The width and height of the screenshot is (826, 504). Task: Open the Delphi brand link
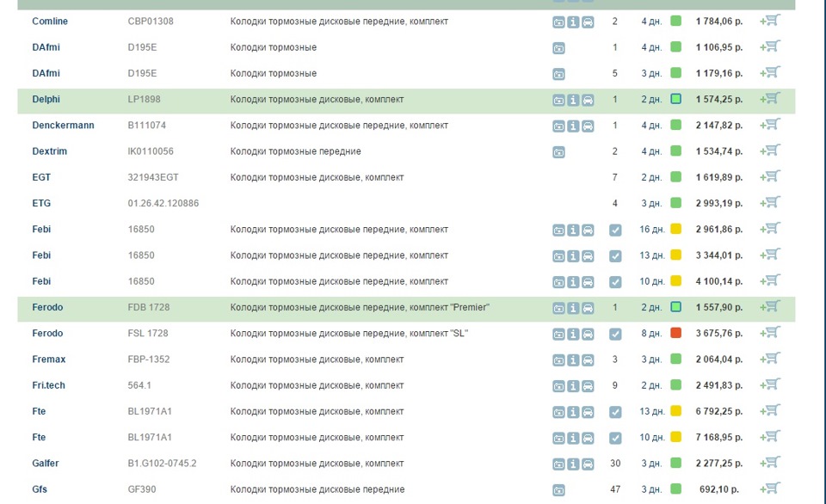pyautogui.click(x=46, y=99)
